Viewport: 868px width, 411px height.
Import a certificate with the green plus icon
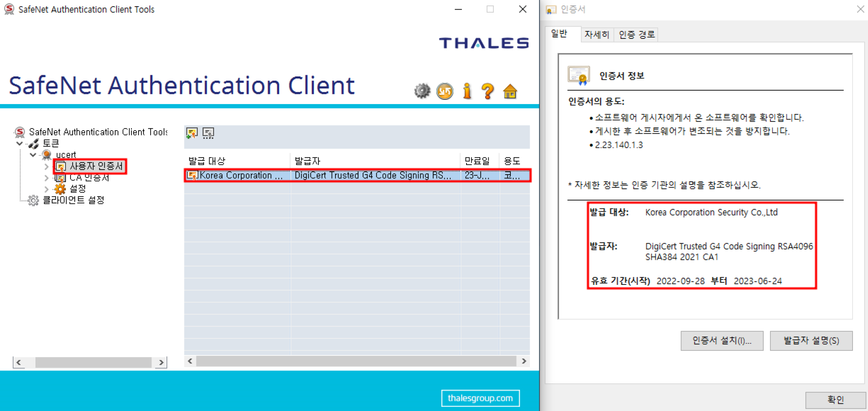click(192, 132)
